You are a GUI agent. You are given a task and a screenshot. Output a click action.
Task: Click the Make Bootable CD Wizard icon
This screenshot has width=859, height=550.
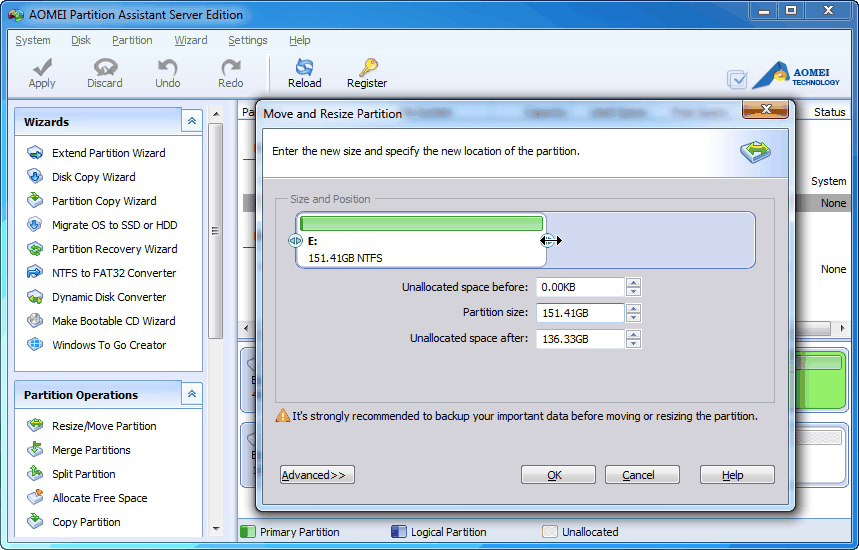pyautogui.click(x=35, y=320)
